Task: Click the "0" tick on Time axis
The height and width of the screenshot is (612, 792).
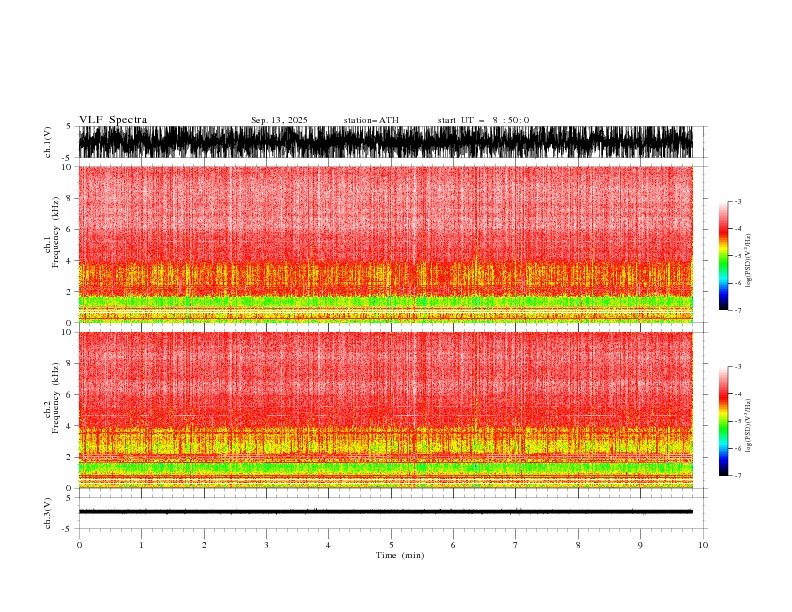Action: [x=79, y=545]
